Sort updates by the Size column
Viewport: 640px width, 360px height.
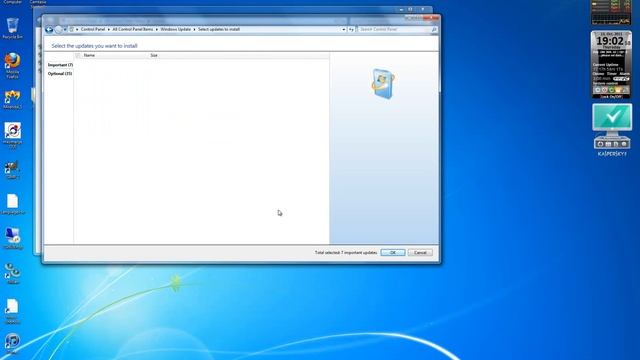click(x=154, y=55)
